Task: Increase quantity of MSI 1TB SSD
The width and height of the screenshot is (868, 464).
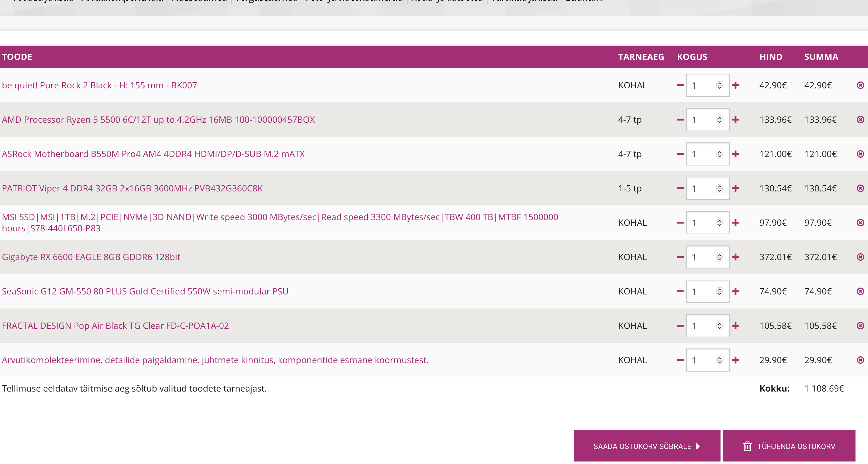Action: pos(736,223)
